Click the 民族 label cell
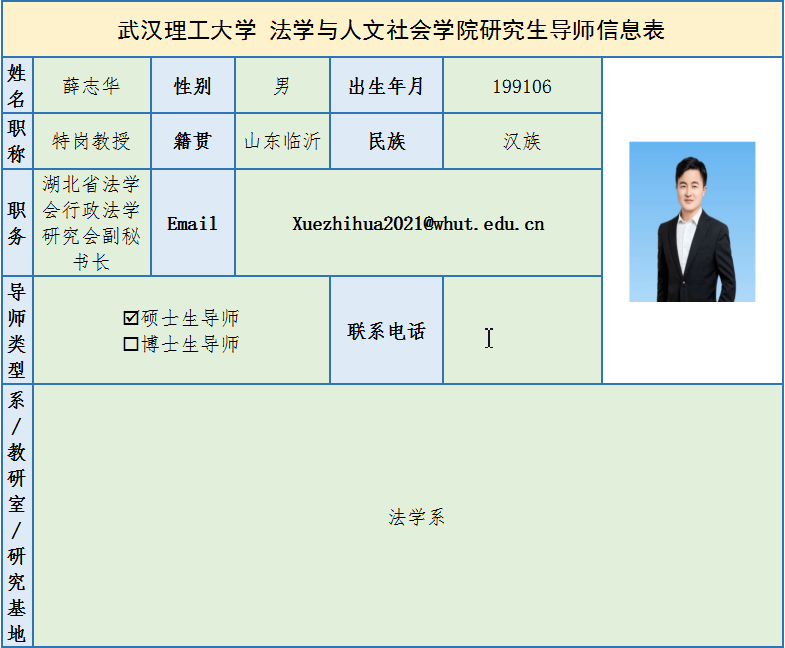The height and width of the screenshot is (648, 785). click(386, 141)
